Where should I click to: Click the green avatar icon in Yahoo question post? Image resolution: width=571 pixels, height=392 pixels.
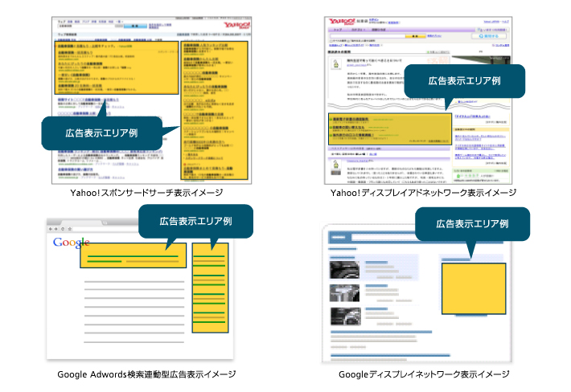(336, 64)
